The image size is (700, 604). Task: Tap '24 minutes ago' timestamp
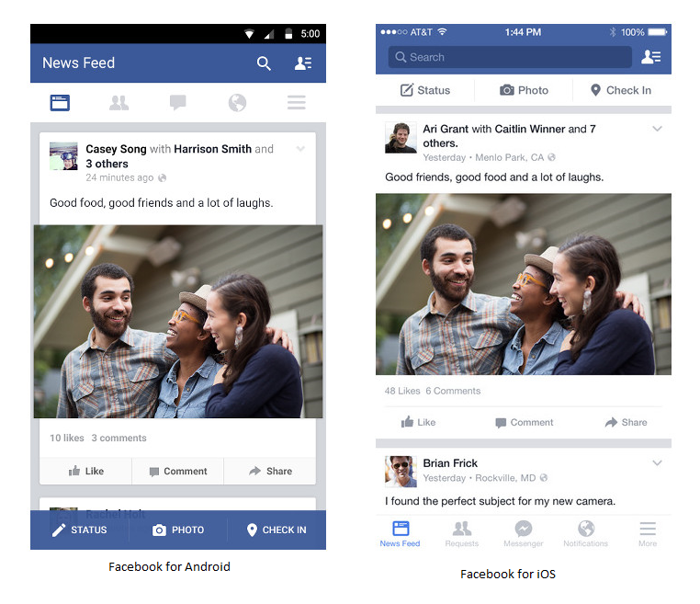coord(119,177)
